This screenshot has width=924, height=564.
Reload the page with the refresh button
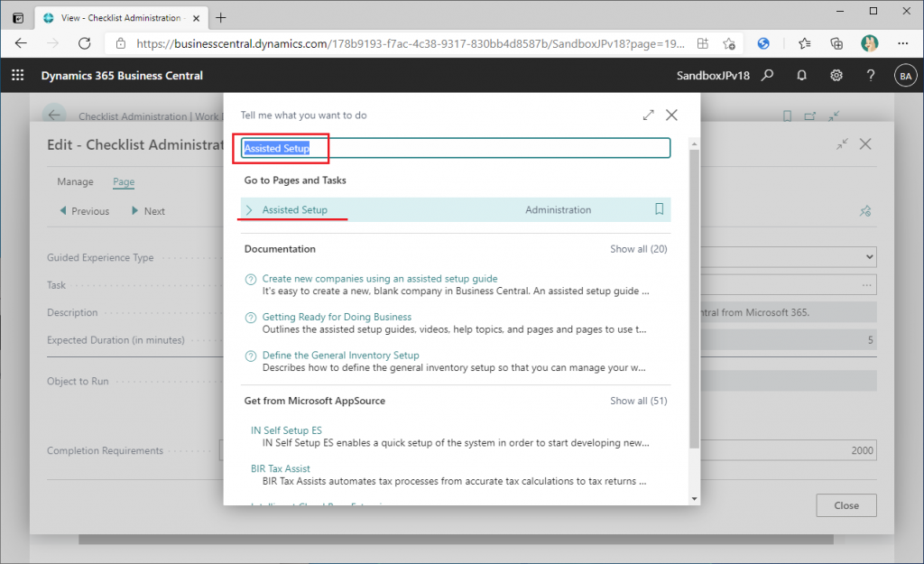point(84,43)
